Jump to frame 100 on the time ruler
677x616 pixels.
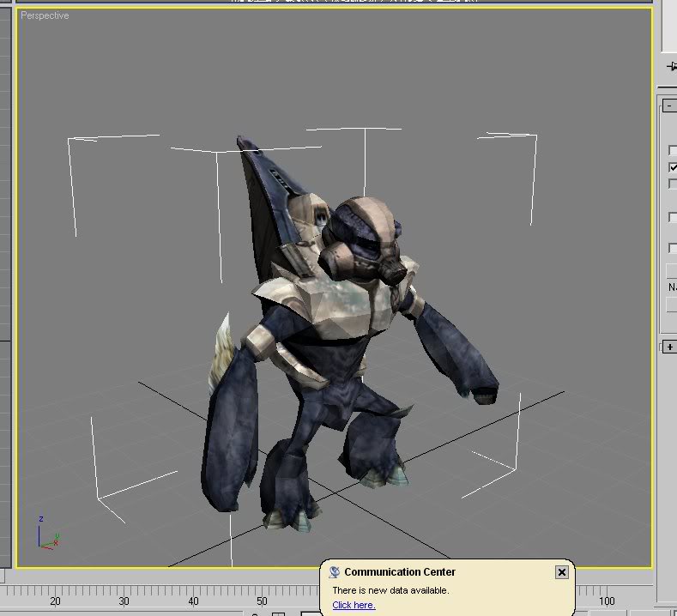(x=607, y=601)
